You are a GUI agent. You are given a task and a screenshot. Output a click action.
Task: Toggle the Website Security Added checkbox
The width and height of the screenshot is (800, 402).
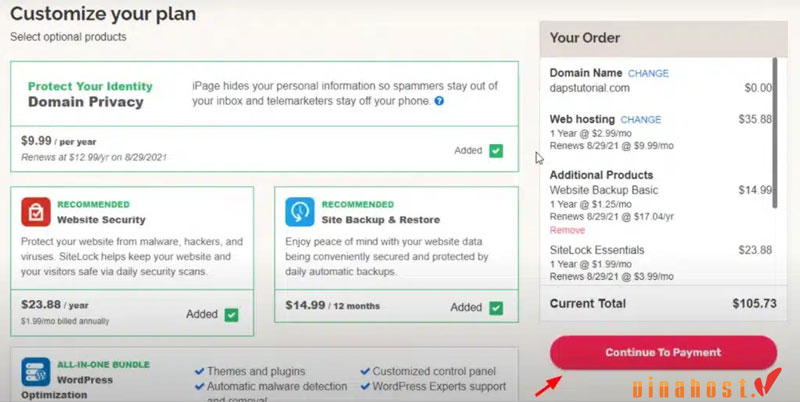click(231, 314)
